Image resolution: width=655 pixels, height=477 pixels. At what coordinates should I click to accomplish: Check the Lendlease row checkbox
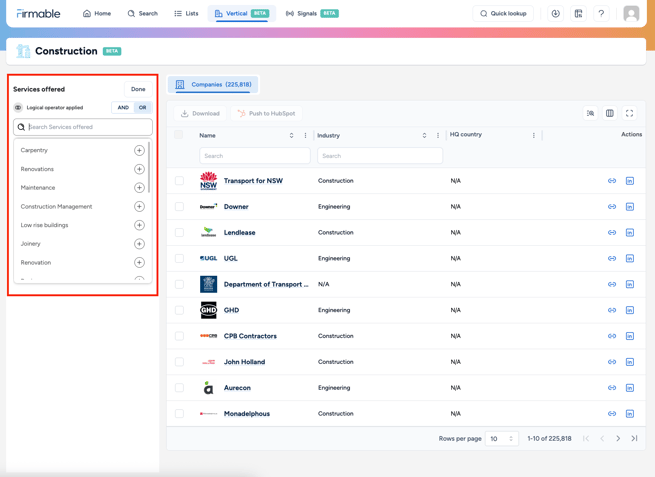(179, 233)
